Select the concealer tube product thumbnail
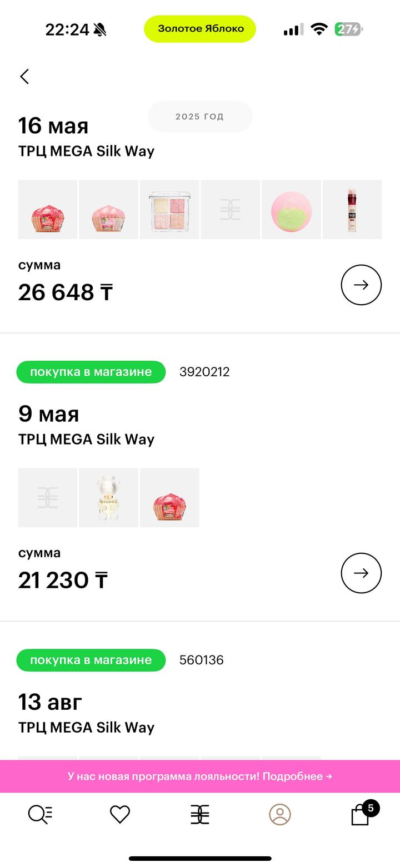The width and height of the screenshot is (400, 868). [x=352, y=209]
